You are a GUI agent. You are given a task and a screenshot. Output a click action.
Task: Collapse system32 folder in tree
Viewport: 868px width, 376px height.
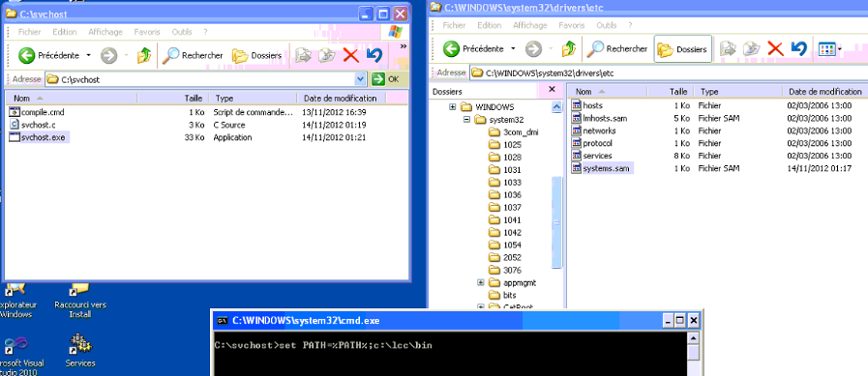466,120
